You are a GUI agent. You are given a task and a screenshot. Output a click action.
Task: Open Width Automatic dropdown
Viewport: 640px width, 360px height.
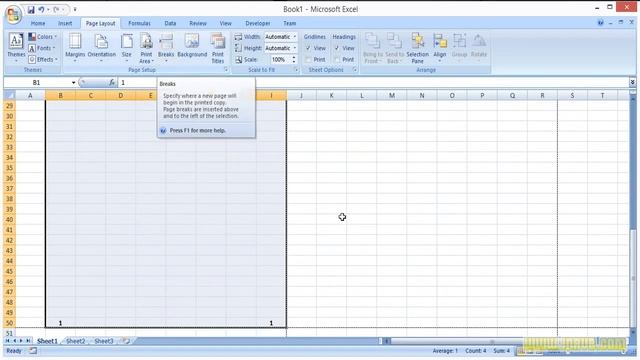(294, 37)
